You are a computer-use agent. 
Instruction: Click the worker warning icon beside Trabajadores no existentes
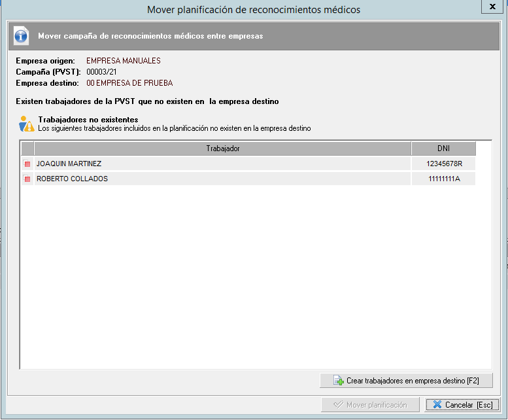click(26, 124)
